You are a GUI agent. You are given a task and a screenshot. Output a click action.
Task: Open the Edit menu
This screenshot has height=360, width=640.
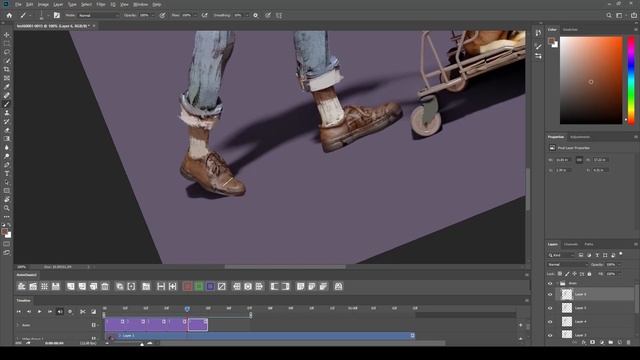[29, 4]
